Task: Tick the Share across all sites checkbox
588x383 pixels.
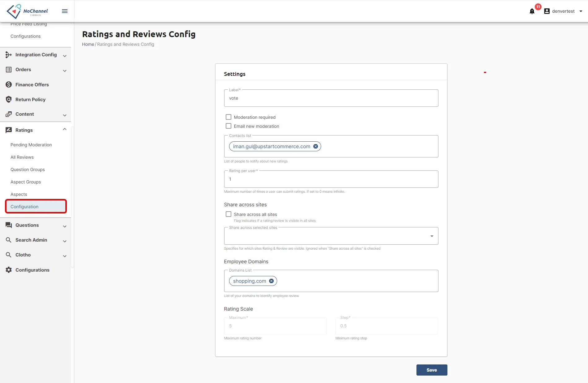Action: (229, 214)
